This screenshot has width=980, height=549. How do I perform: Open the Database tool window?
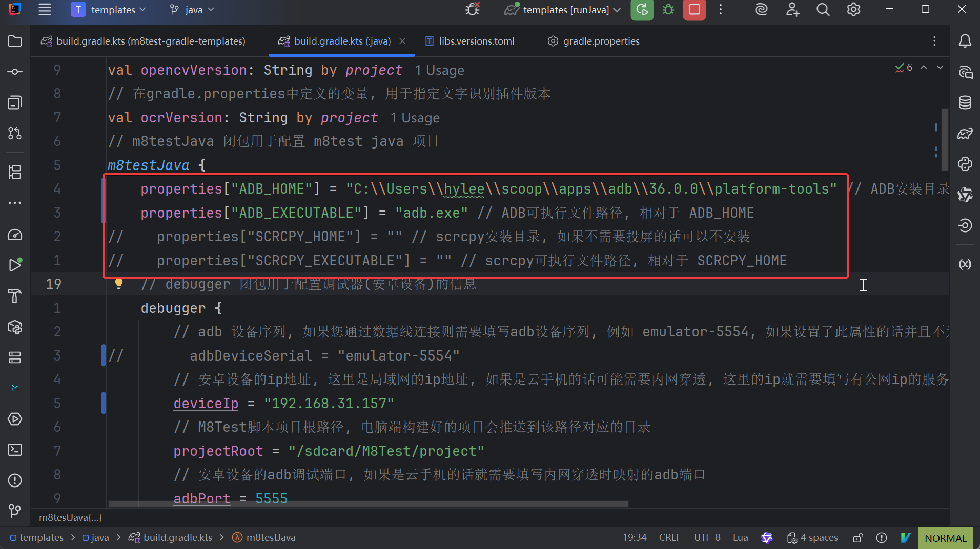965,102
